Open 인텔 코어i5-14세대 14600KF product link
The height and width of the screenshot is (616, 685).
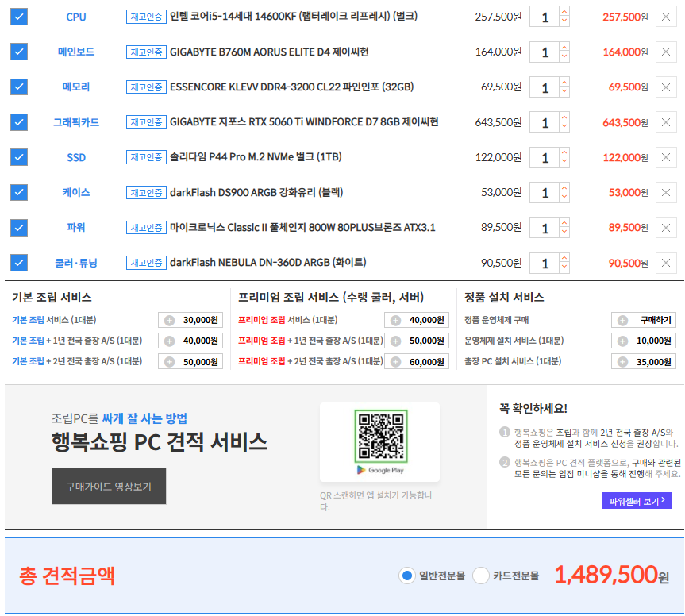pos(294,17)
